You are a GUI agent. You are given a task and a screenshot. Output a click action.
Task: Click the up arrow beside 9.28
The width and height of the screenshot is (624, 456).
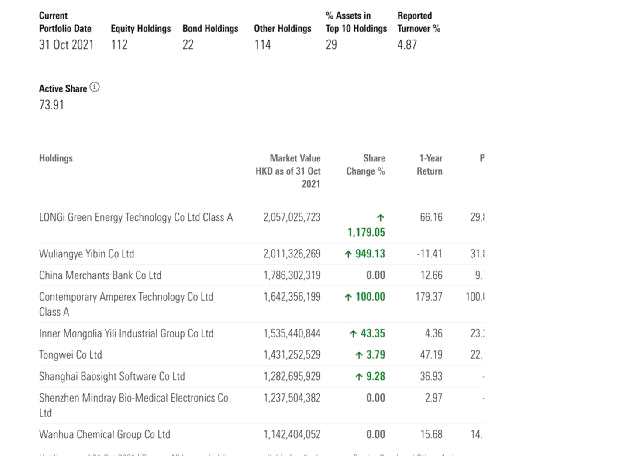coord(358,376)
